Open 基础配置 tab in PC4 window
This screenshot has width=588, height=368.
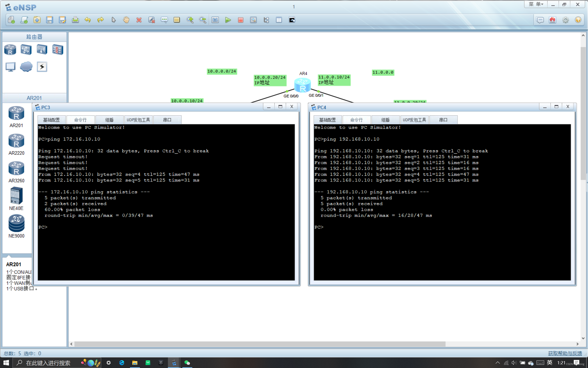[328, 120]
